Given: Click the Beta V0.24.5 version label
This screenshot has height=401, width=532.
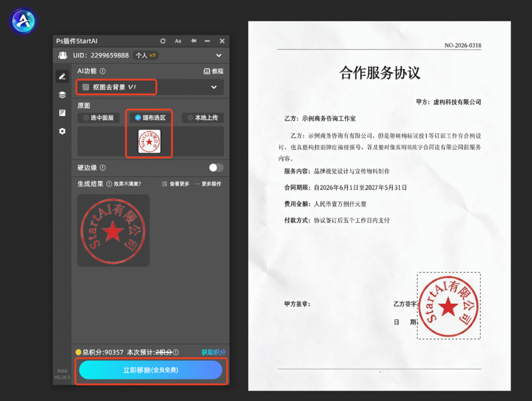Looking at the screenshot, I should [62, 374].
